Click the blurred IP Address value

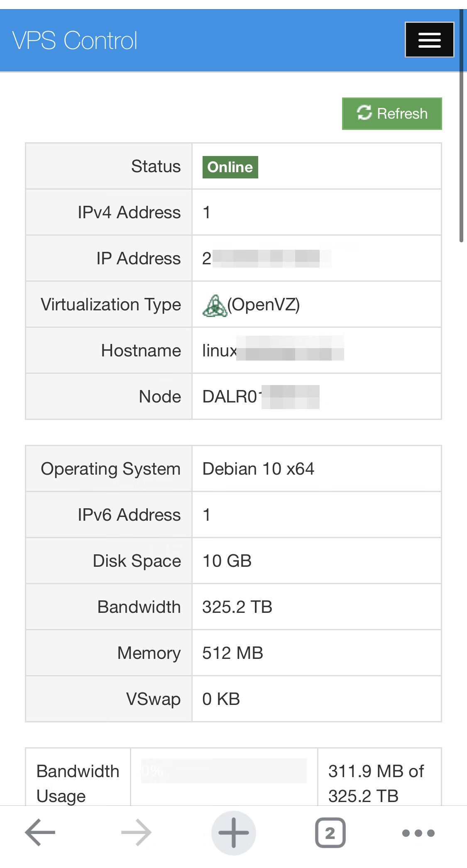pyautogui.click(x=266, y=258)
